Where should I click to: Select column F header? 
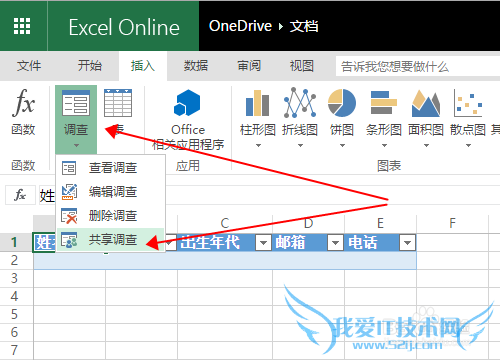pos(452,223)
